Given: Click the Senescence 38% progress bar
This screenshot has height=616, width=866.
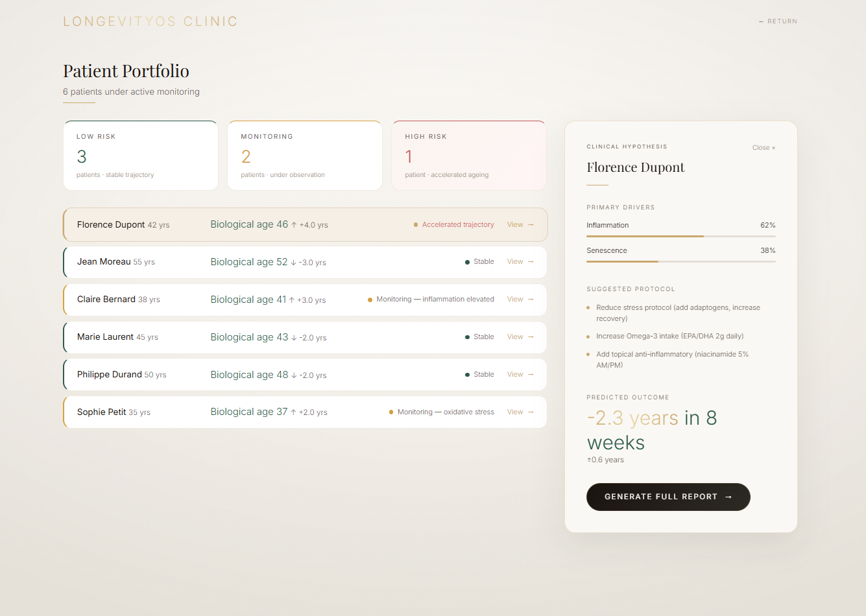Looking at the screenshot, I should 681,261.
